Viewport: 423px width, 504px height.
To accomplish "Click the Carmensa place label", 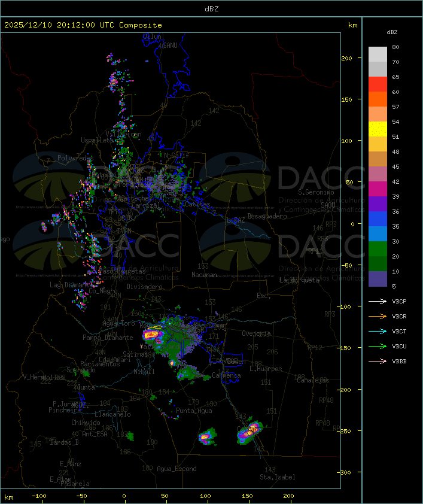I will click(226, 375).
